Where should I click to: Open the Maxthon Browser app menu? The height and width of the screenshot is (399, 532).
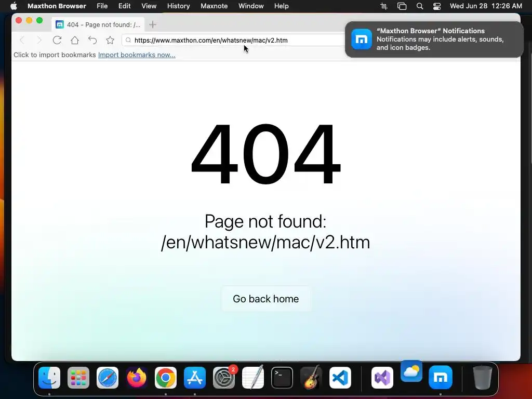click(x=57, y=6)
